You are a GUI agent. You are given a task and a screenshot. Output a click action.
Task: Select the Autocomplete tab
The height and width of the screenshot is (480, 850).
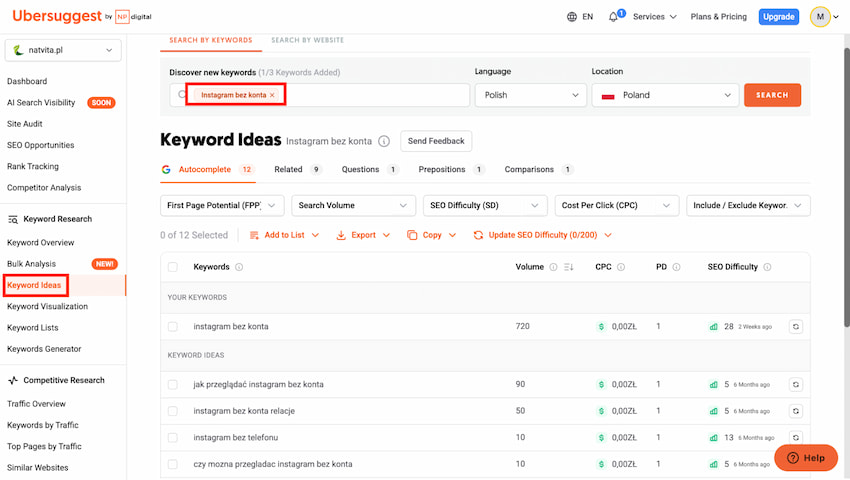[x=208, y=170]
